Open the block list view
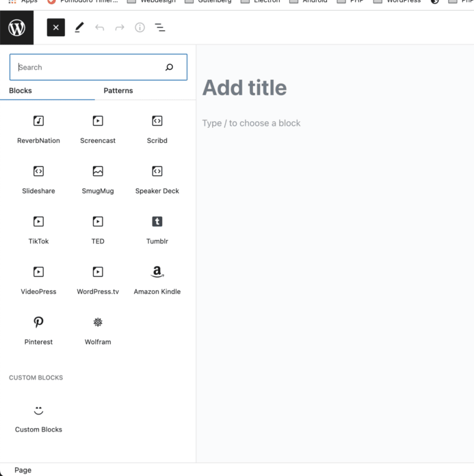The image size is (474, 476). 160,28
